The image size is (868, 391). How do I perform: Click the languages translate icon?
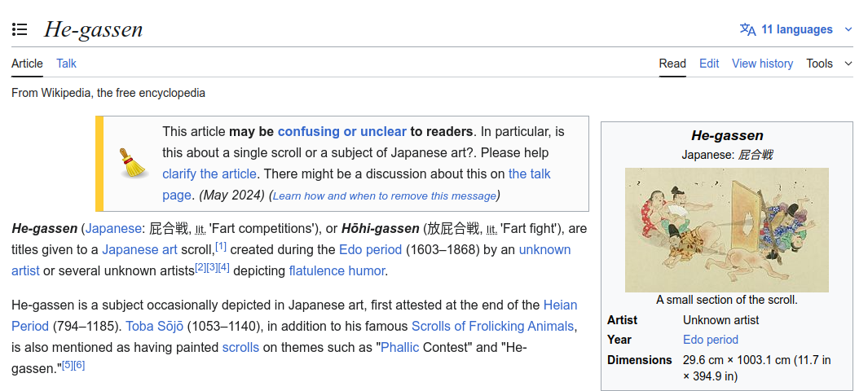click(x=748, y=29)
